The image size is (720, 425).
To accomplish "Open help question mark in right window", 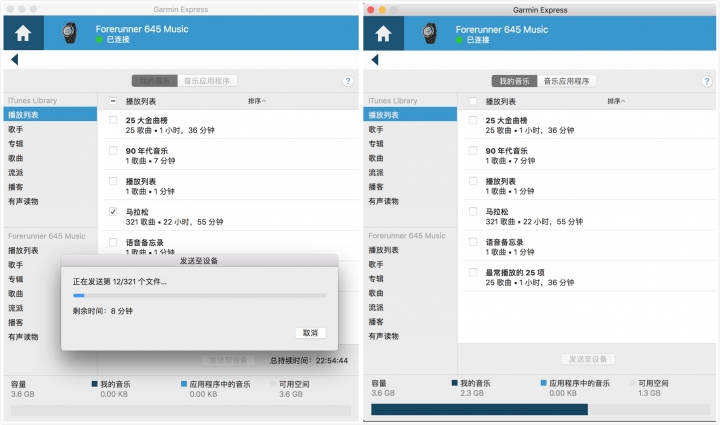I will point(707,82).
